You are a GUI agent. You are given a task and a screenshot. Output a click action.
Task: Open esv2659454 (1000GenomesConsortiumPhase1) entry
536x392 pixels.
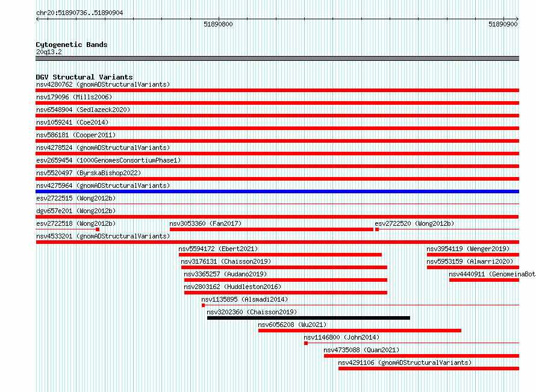(108, 160)
